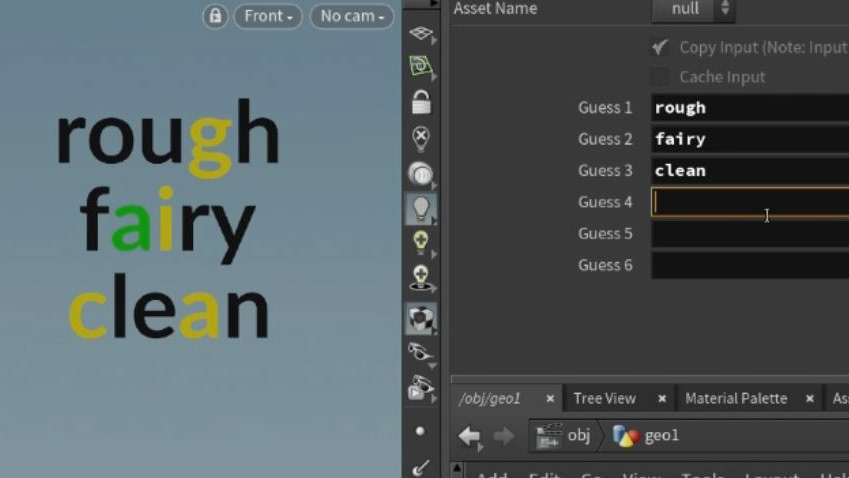
Task: Open the No cam camera dropdown
Action: tap(352, 16)
